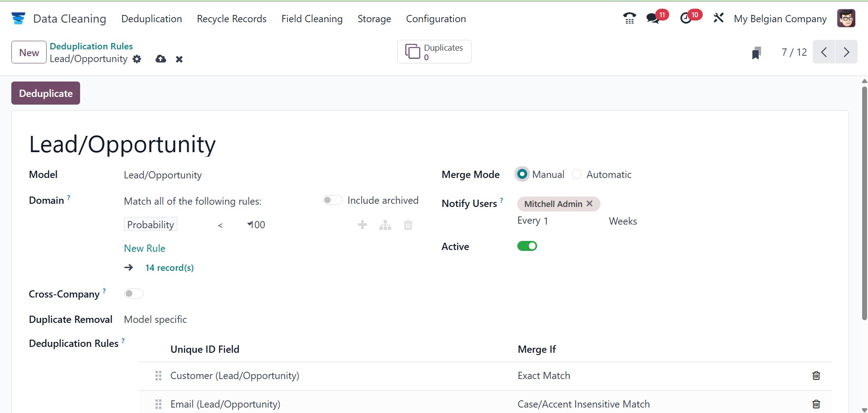Open the Field Cleaning menu

312,19
